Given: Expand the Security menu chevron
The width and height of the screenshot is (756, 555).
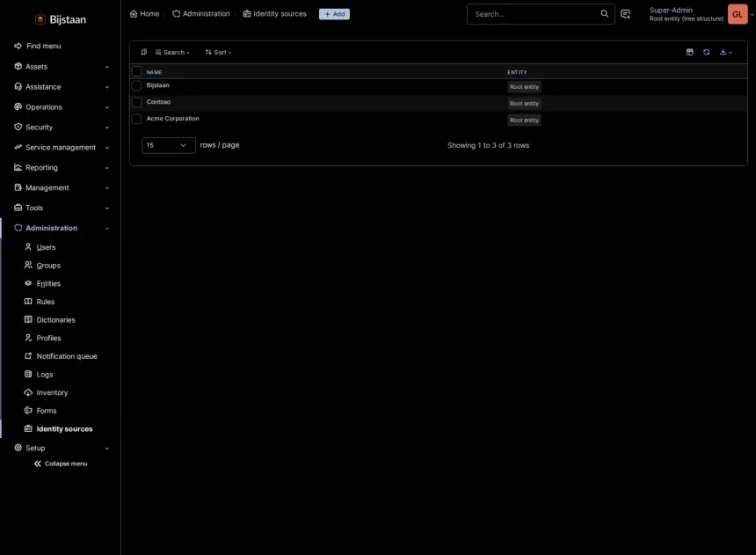Looking at the screenshot, I should tap(107, 128).
